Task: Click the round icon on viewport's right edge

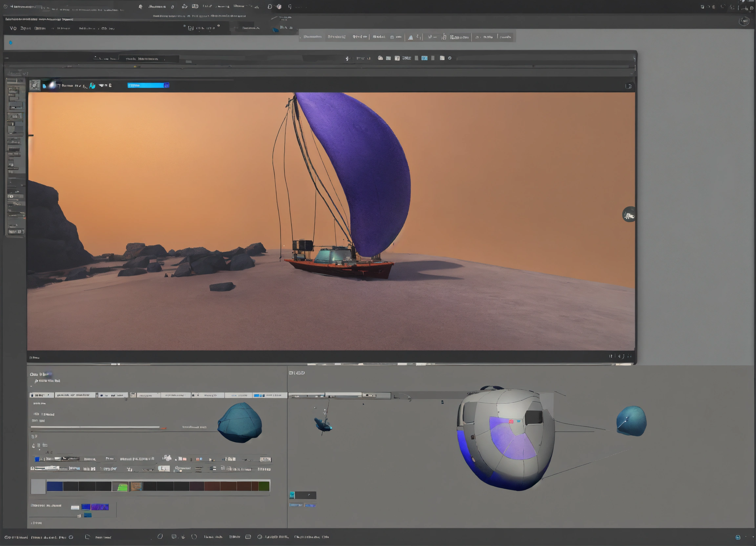Action: point(629,214)
